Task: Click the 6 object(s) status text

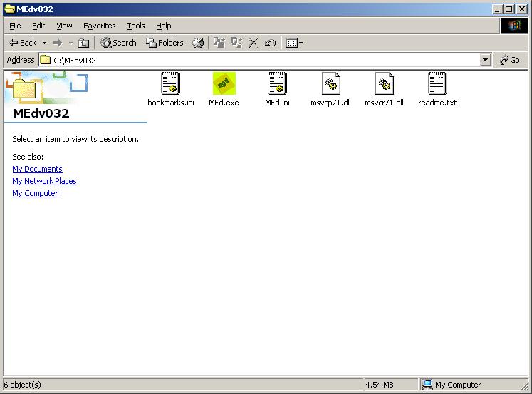Action: pos(22,385)
